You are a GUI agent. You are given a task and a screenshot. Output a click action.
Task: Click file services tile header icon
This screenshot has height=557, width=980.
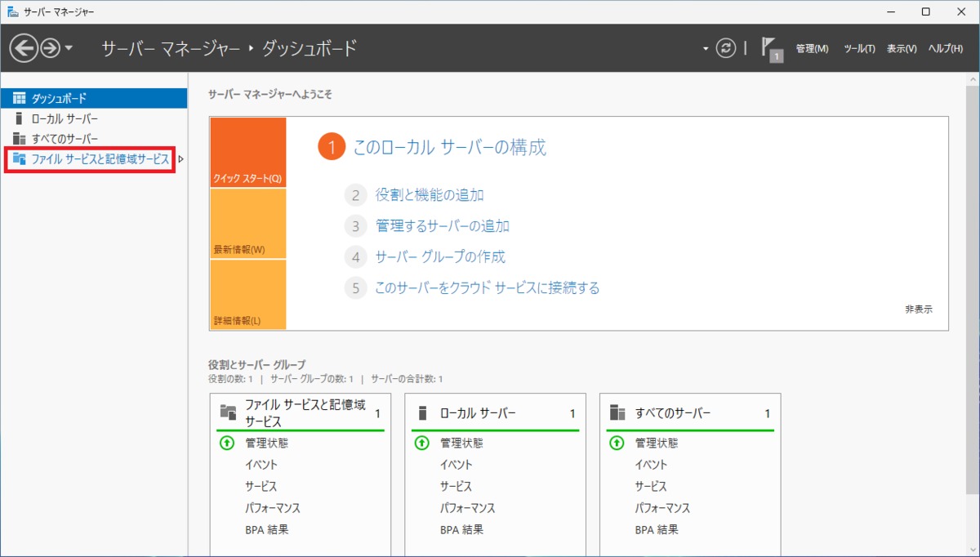pos(228,413)
